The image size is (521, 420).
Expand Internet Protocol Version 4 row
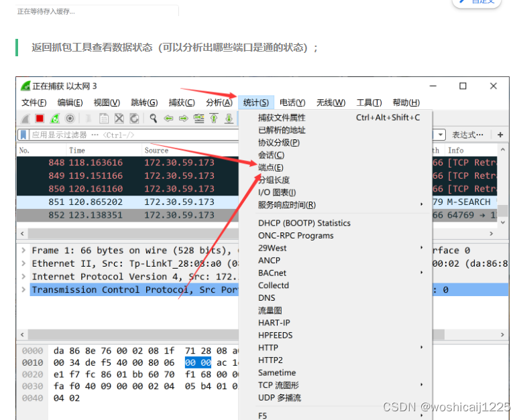(23, 276)
